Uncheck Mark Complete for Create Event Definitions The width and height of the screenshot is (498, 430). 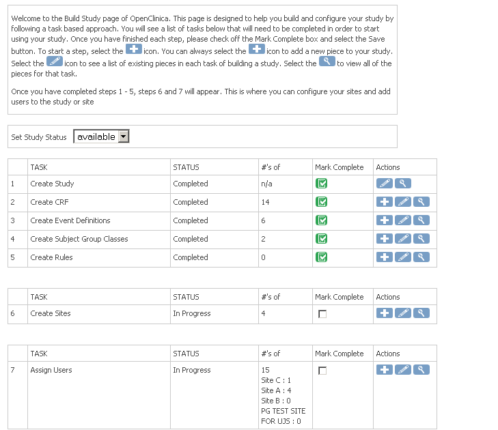321,220
